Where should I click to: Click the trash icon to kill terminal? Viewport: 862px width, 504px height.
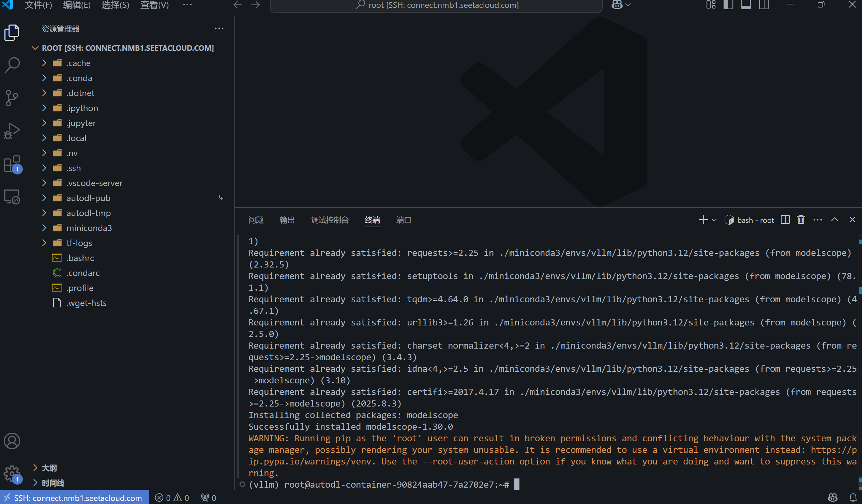click(x=801, y=220)
